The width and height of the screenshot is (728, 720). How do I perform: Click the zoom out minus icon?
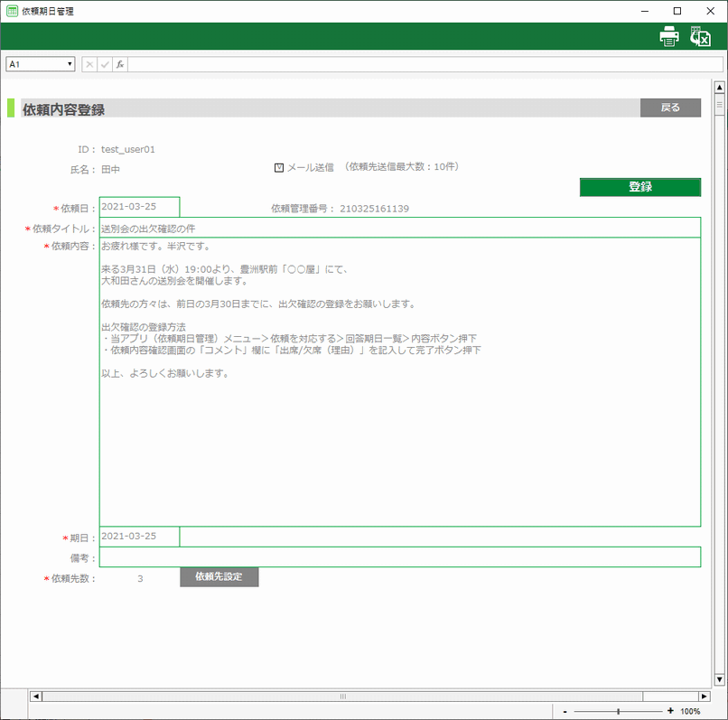[x=565, y=711]
